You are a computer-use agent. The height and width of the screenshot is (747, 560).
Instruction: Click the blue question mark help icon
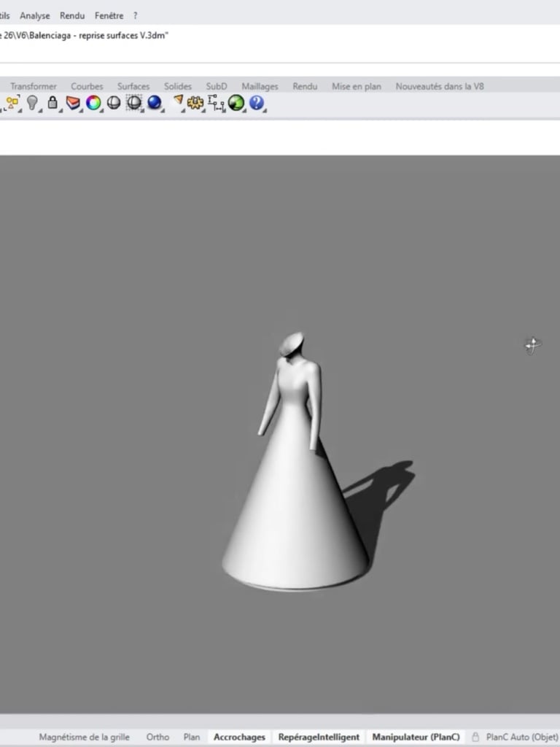(x=256, y=102)
